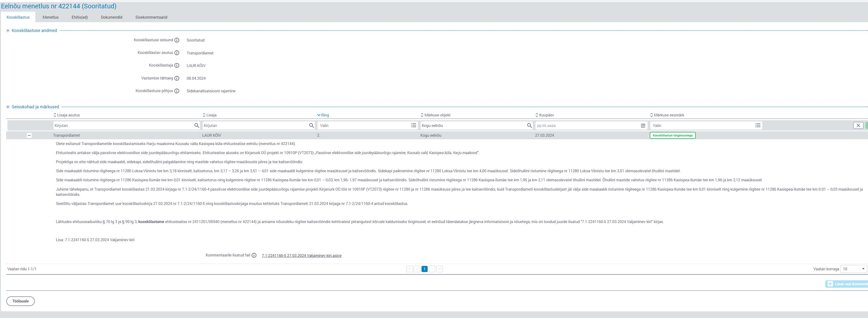Click the Eelnõu menetlus nr 422144 heading

tap(59, 6)
